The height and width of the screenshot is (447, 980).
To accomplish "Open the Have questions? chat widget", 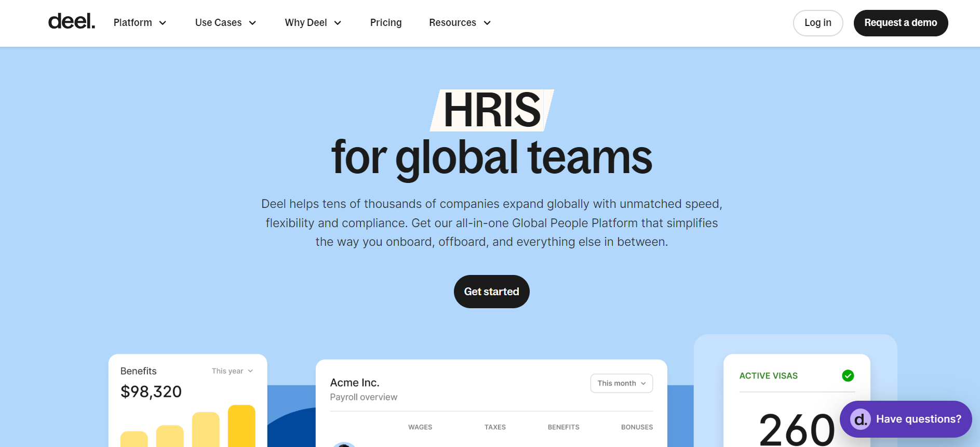I will point(906,419).
